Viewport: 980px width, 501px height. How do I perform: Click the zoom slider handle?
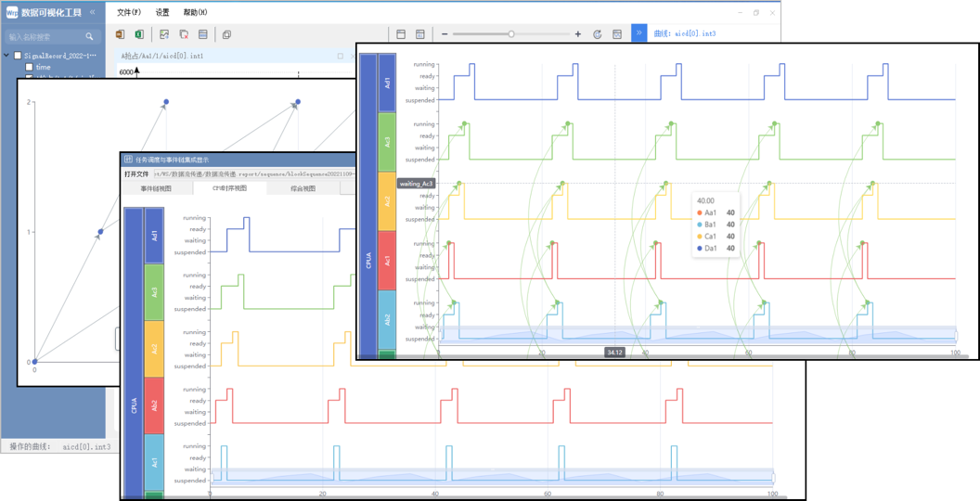click(x=511, y=34)
